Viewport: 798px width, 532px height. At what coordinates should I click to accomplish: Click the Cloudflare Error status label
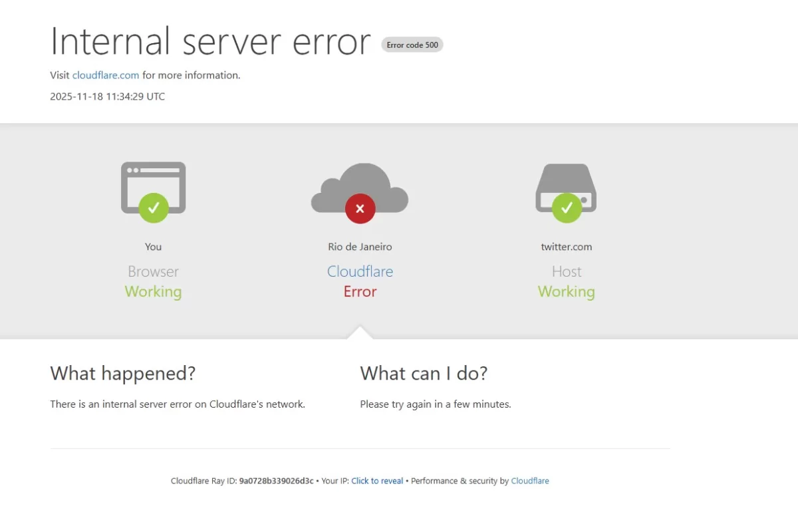tap(360, 281)
